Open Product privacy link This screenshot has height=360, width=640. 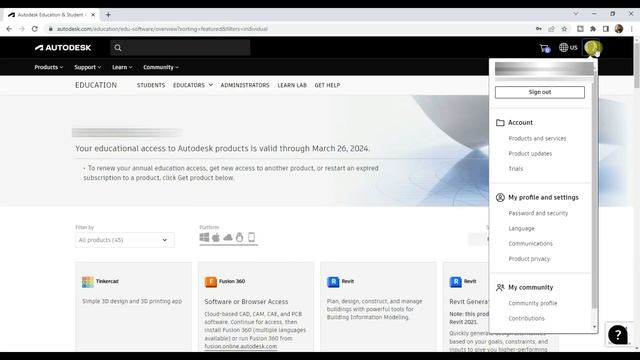[529, 259]
